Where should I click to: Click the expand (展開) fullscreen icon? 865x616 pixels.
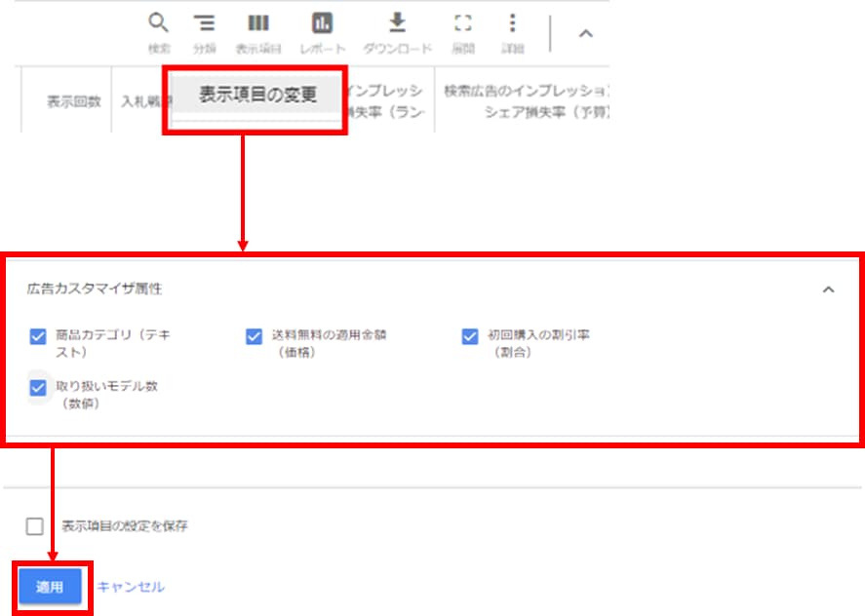tap(463, 24)
